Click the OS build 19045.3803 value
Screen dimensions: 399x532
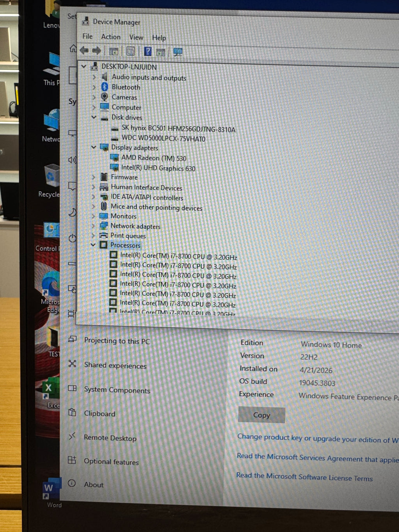tap(317, 383)
